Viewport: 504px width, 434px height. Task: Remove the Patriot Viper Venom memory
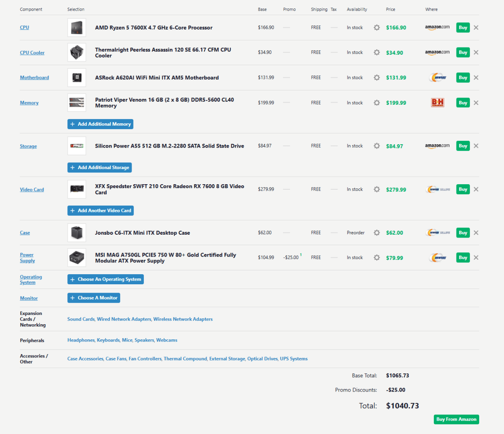[x=476, y=103]
